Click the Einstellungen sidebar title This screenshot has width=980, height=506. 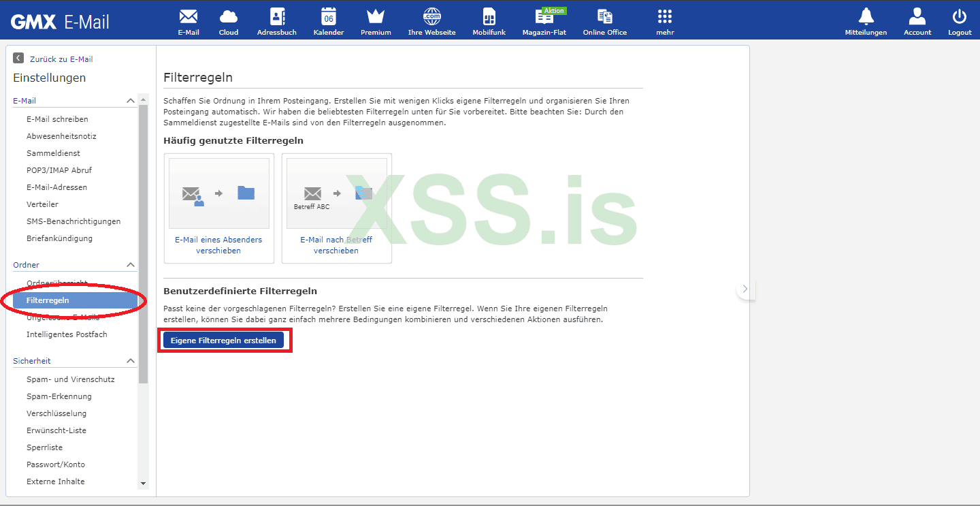[x=50, y=78]
